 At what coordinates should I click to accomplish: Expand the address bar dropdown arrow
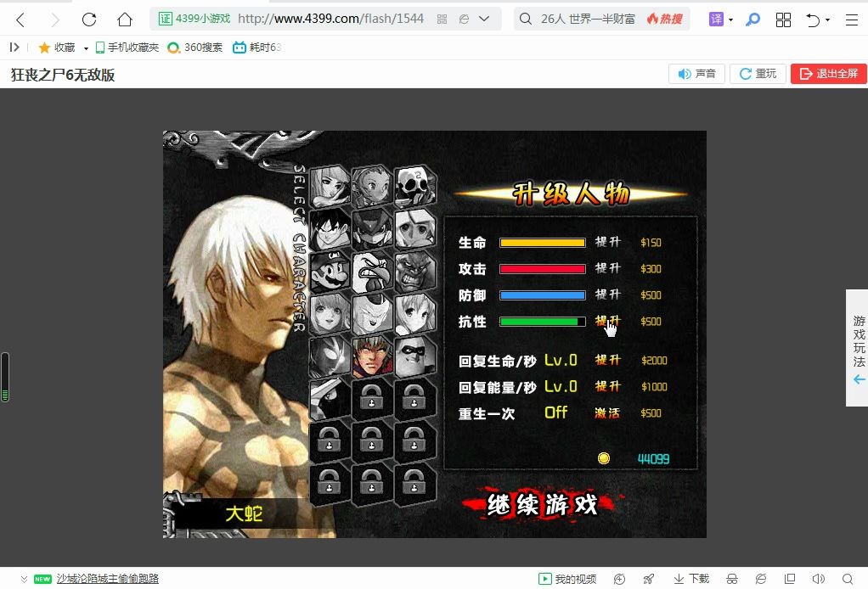484,19
